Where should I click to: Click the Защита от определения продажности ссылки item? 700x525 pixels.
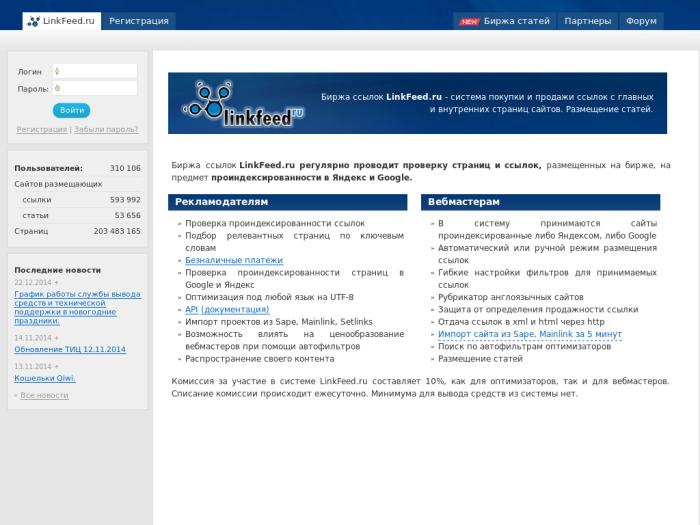(538, 309)
